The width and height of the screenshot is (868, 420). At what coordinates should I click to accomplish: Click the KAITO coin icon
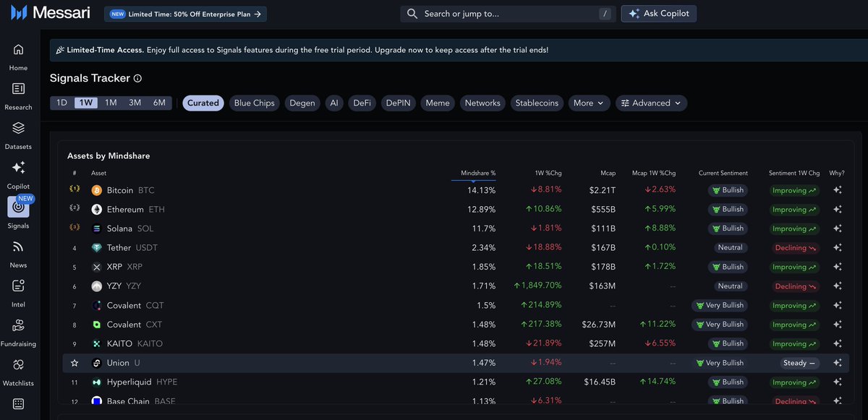click(97, 343)
